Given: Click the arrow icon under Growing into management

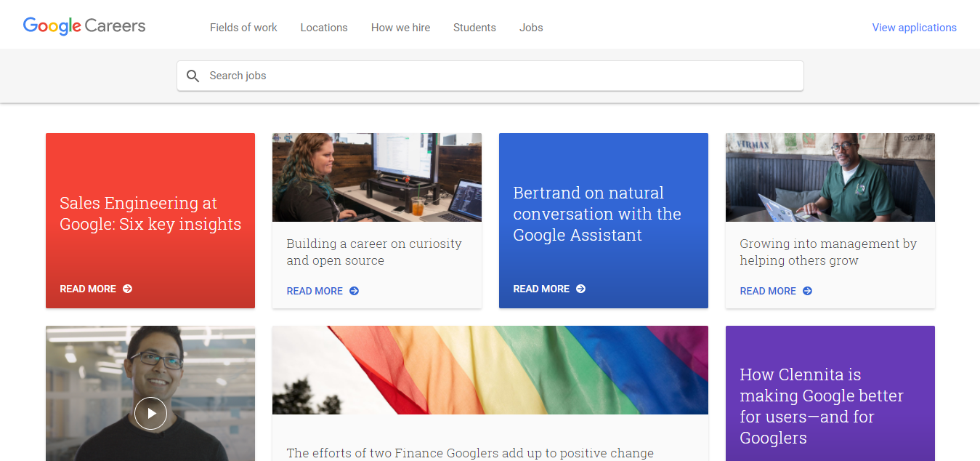Looking at the screenshot, I should [x=808, y=291].
